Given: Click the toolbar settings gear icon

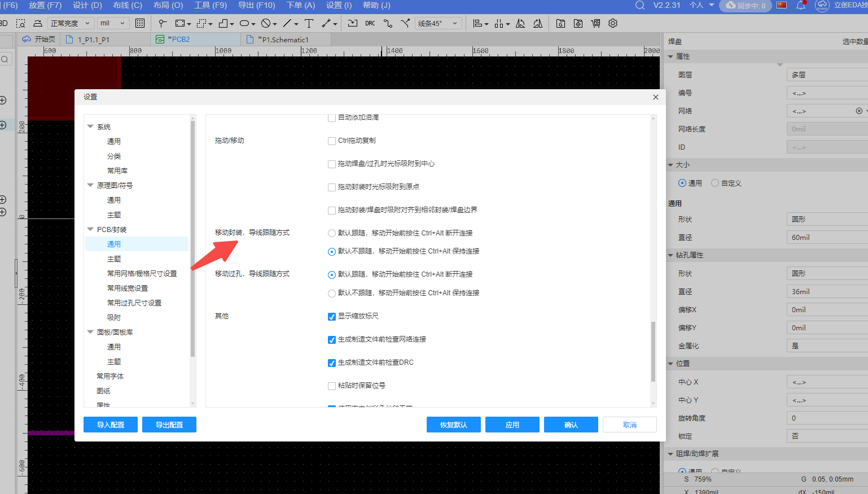Looking at the screenshot, I should tap(613, 23).
